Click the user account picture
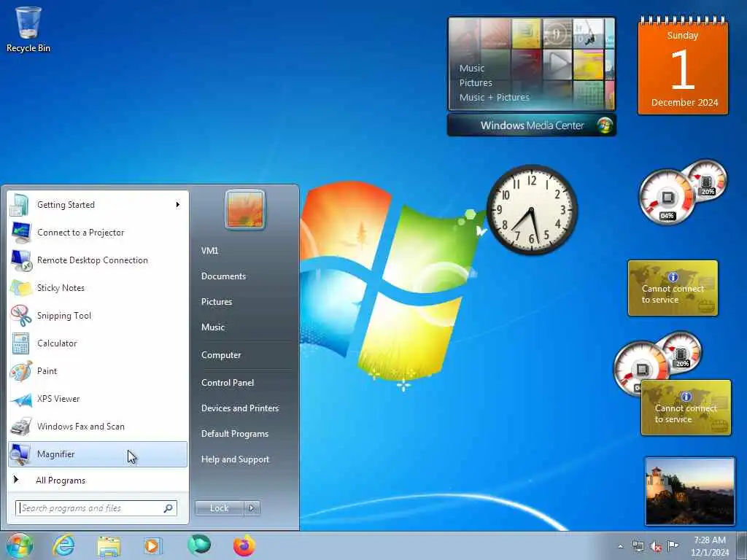 coord(245,209)
